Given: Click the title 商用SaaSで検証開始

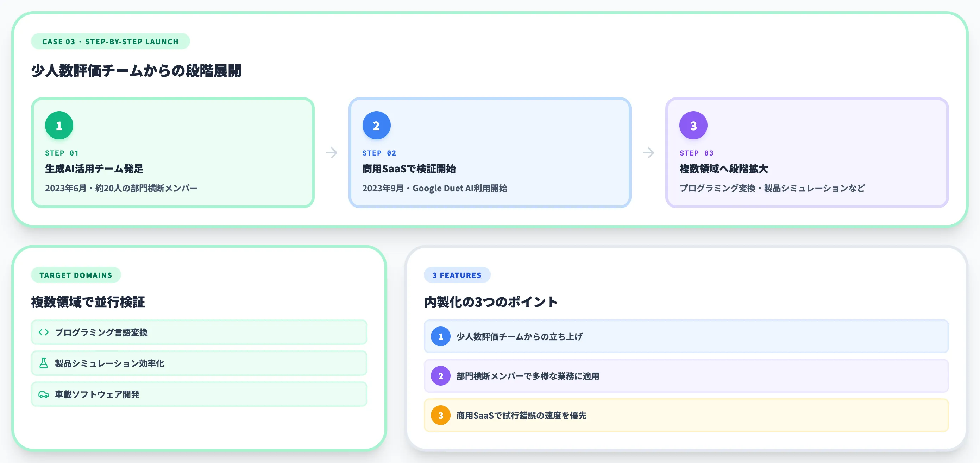Looking at the screenshot, I should [409, 169].
